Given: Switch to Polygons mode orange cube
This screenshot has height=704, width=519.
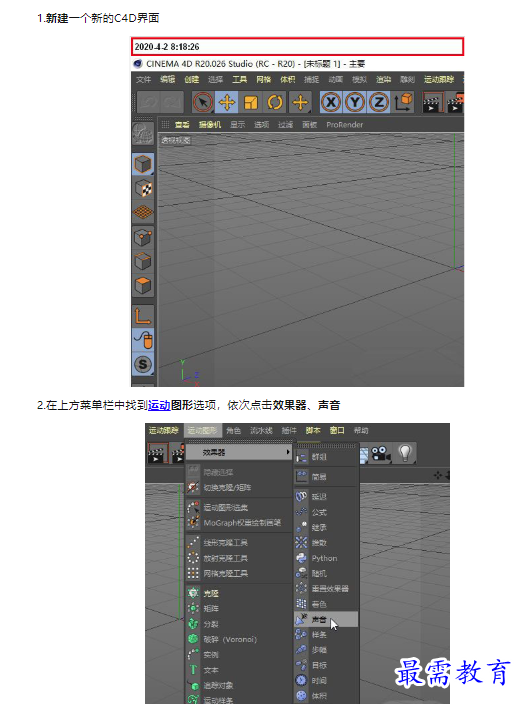Looking at the screenshot, I should (143, 286).
